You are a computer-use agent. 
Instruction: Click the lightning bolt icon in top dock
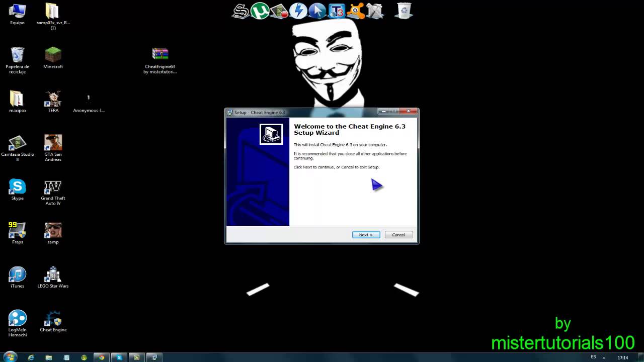(298, 11)
